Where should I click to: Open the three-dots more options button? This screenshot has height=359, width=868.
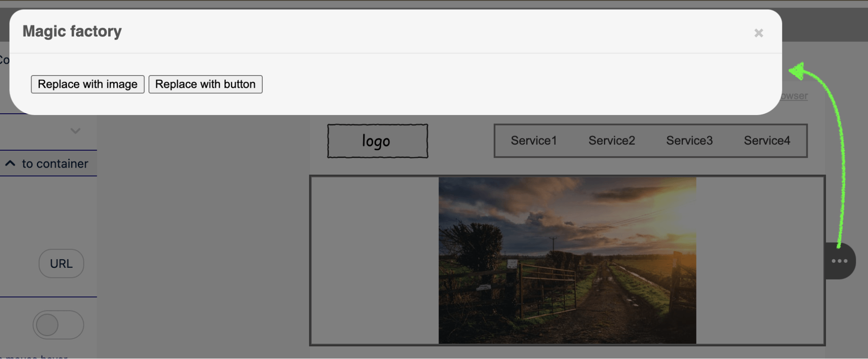839,261
